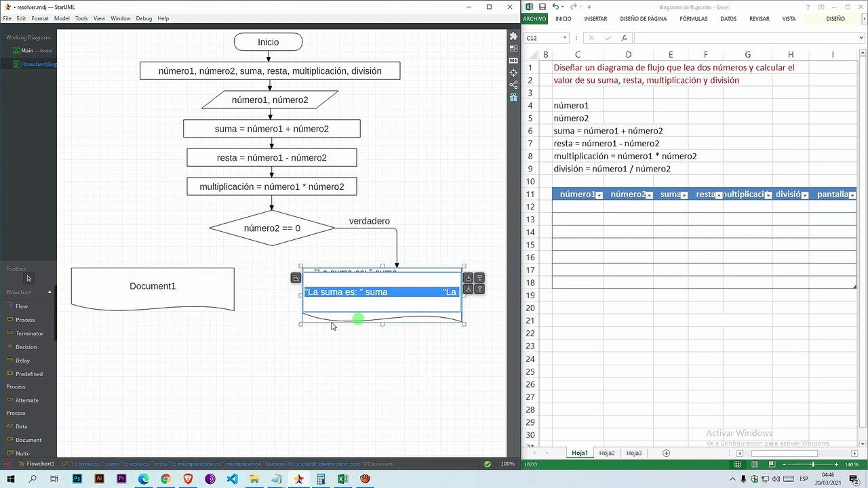The image size is (868, 488).
Task: Choose the Document shape tool in the toolbox
Action: pyautogui.click(x=28, y=440)
